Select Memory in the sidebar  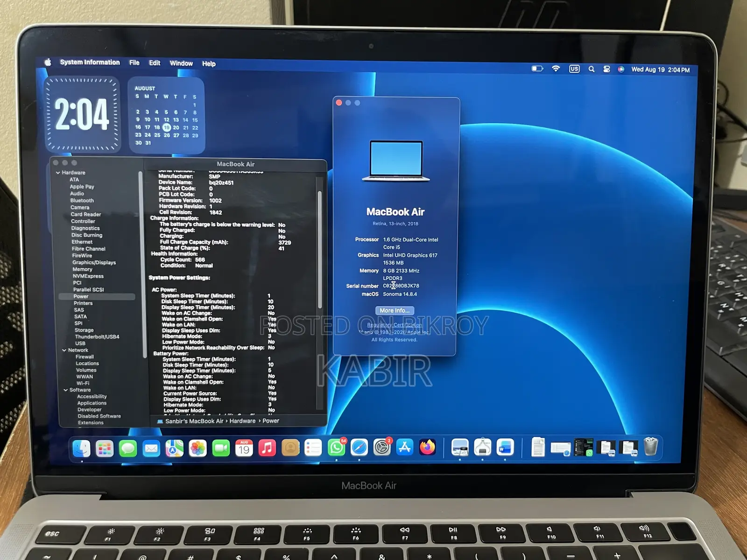82,269
